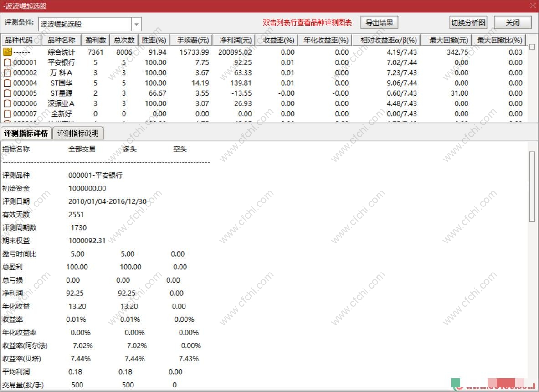Sort by the 胜率(%) column header
This screenshot has width=539, height=392.
point(154,40)
